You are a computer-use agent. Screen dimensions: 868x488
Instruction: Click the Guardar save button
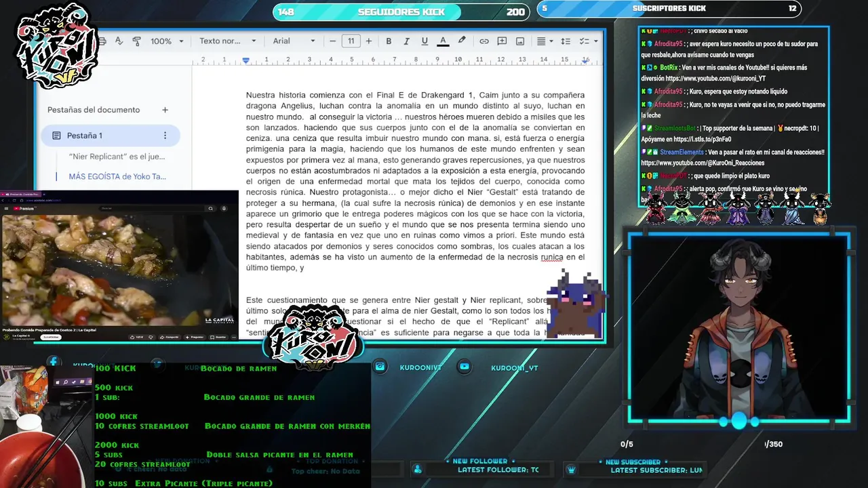click(x=218, y=337)
